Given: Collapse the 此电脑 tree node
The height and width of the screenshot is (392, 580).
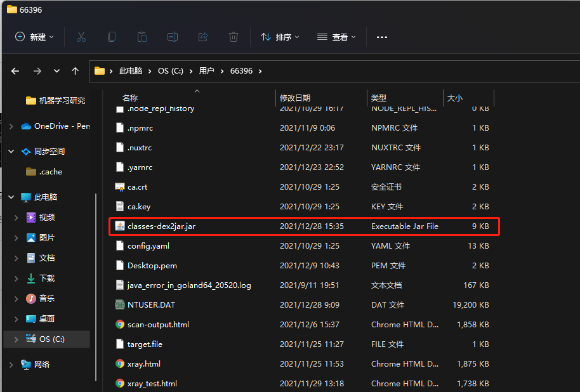Looking at the screenshot, I should click(x=11, y=197).
